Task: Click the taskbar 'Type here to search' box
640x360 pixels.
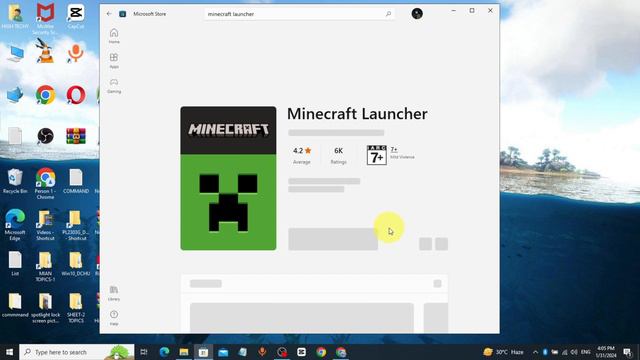Action: (x=77, y=352)
